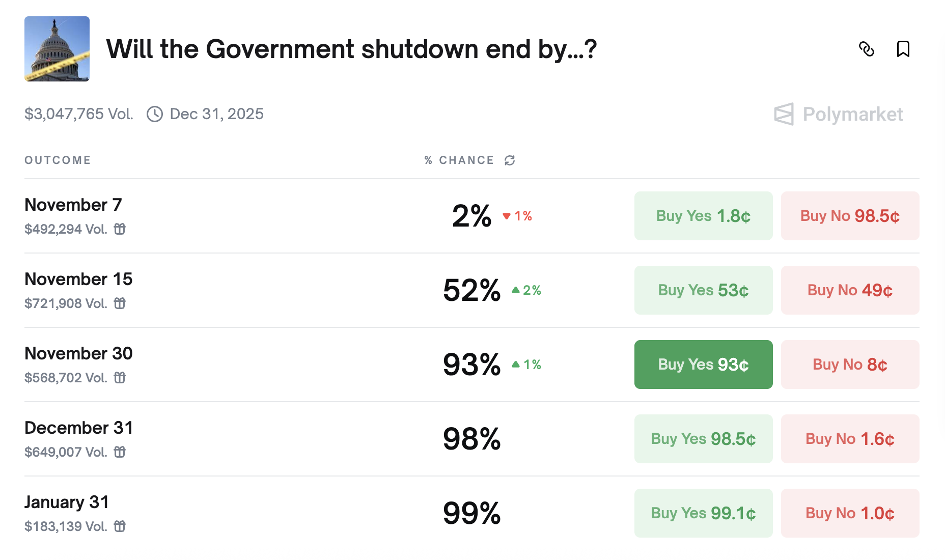Click the gift icon under November 15
Screen dimensions: 945x560
coord(120,303)
